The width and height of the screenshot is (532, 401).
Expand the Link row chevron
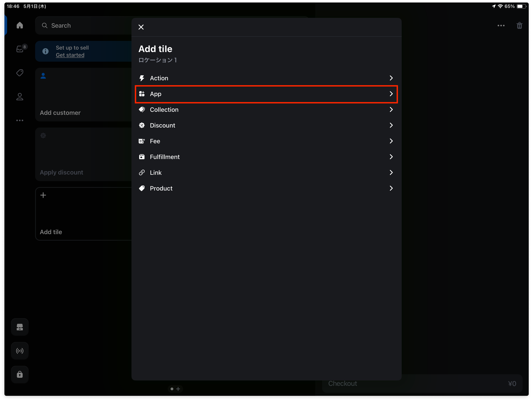click(391, 173)
